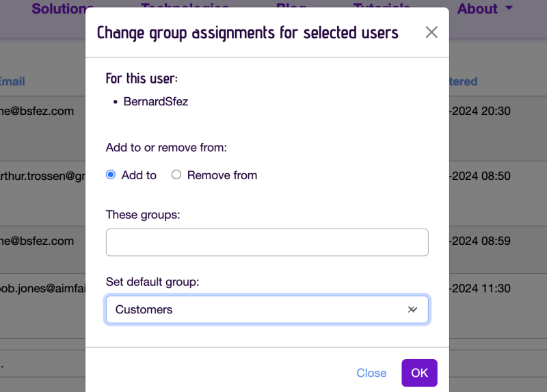Click the Close link in the dialog footer

(x=371, y=373)
